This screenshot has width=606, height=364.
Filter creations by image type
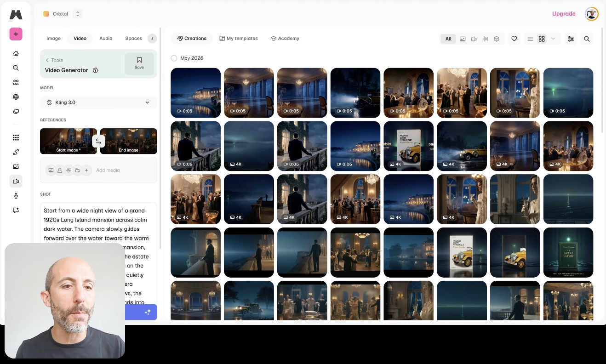[463, 39]
